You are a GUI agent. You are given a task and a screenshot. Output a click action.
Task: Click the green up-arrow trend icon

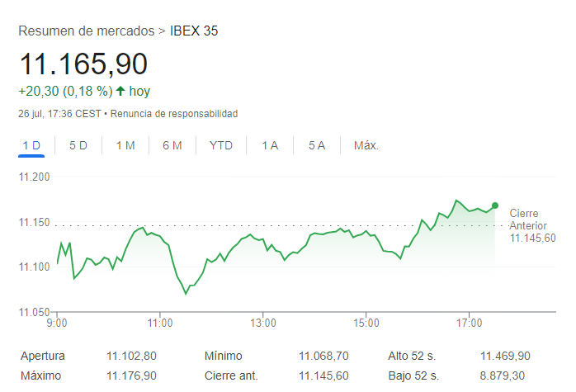point(120,91)
